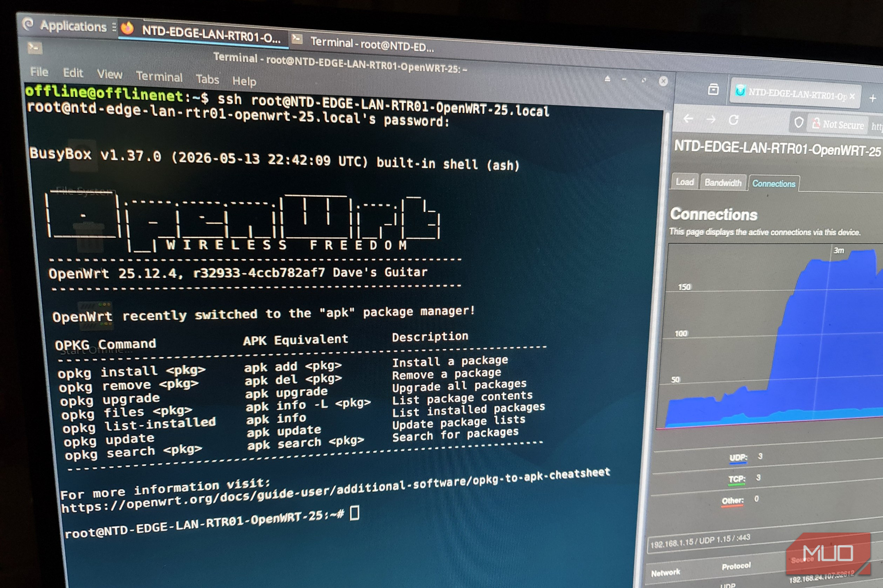Close the NTD-EDGE-LAN-RTR01-Op browser tab

tap(852, 97)
